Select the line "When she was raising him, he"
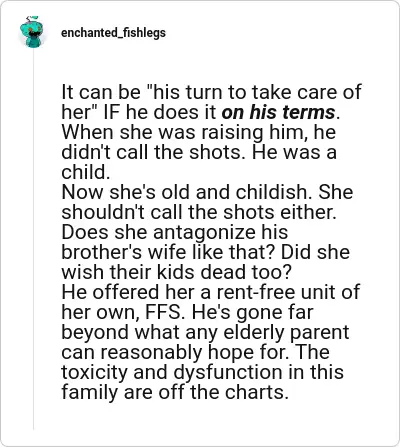 pos(199,132)
